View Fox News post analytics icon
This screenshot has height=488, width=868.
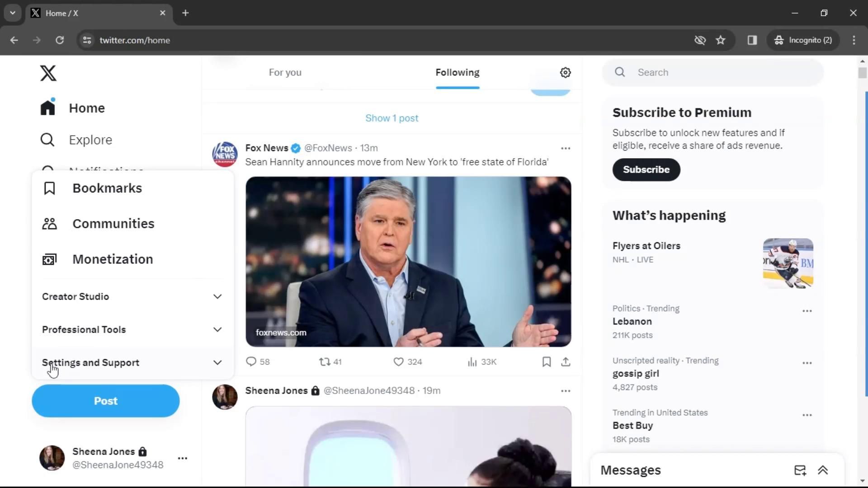click(472, 361)
